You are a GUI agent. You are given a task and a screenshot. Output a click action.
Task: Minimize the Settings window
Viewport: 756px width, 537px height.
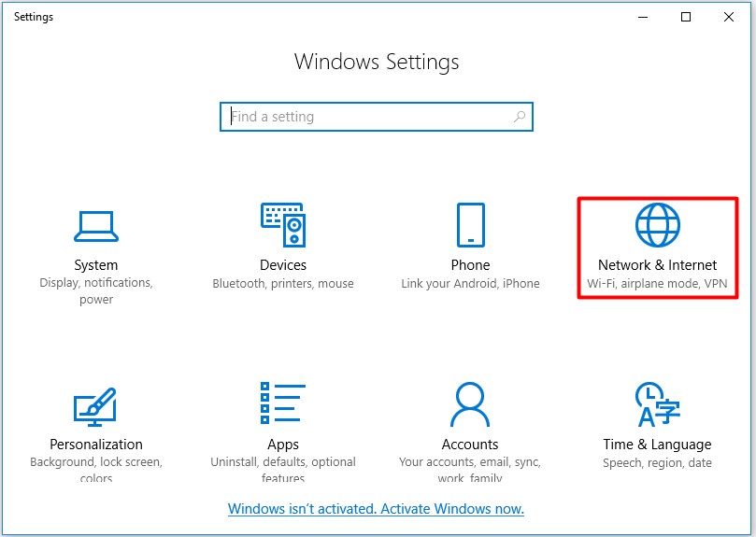(643, 18)
